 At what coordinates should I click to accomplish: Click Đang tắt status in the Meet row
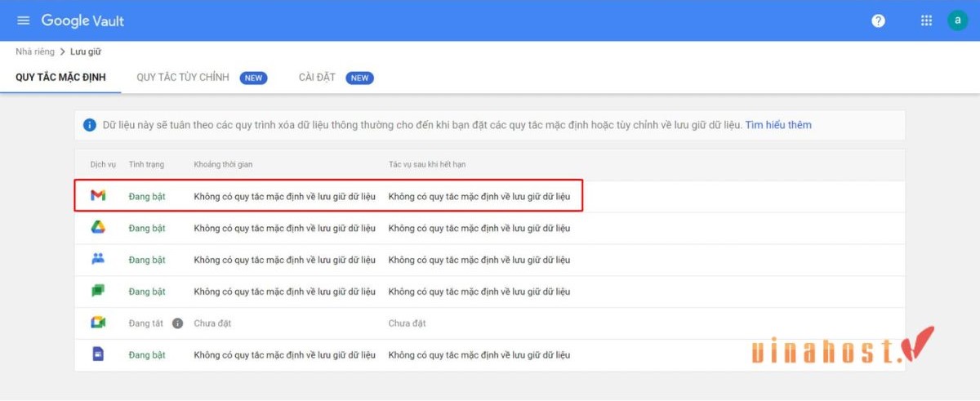[x=146, y=323]
